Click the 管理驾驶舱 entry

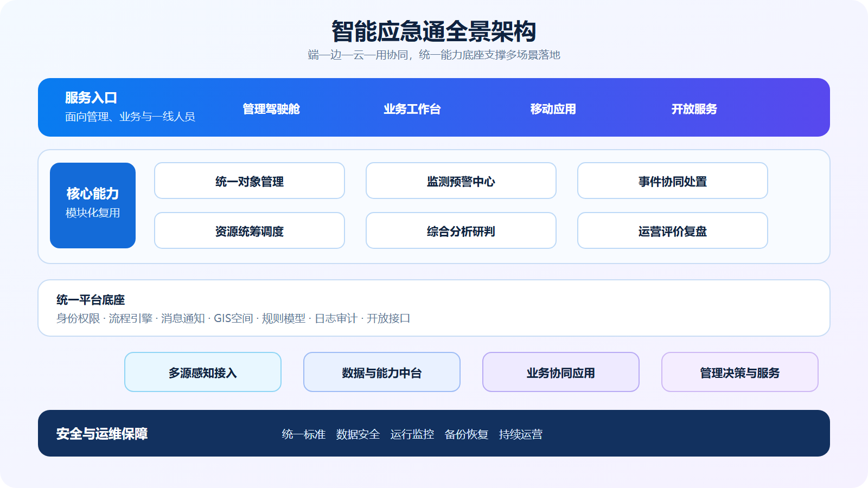click(x=271, y=109)
